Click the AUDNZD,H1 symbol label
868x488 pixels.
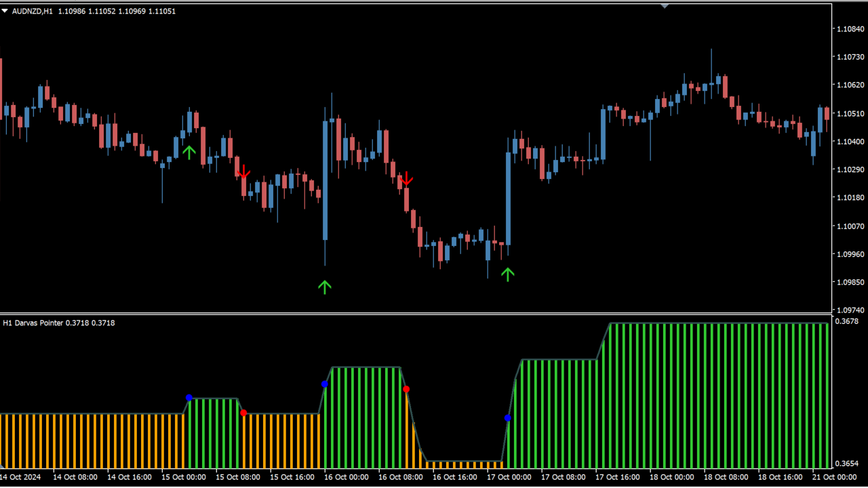point(33,12)
